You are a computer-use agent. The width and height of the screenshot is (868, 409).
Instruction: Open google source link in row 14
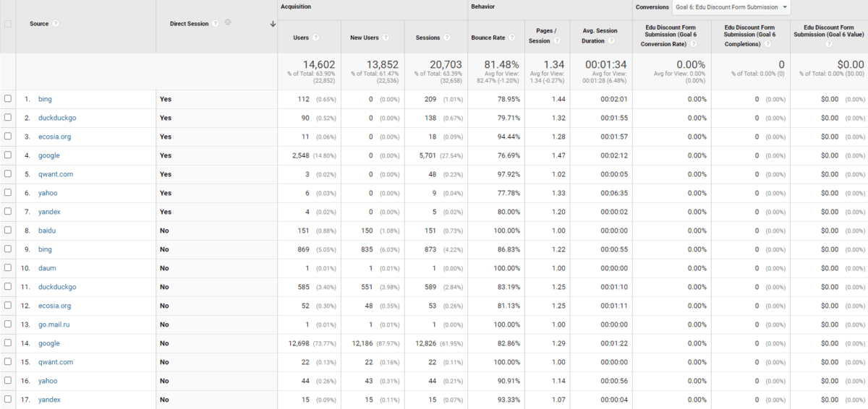pyautogui.click(x=48, y=343)
